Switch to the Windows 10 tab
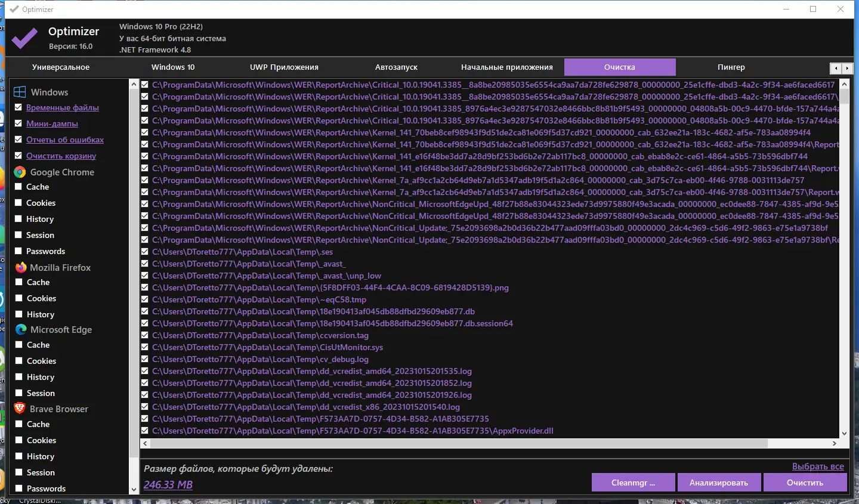859x504 pixels. click(x=173, y=67)
